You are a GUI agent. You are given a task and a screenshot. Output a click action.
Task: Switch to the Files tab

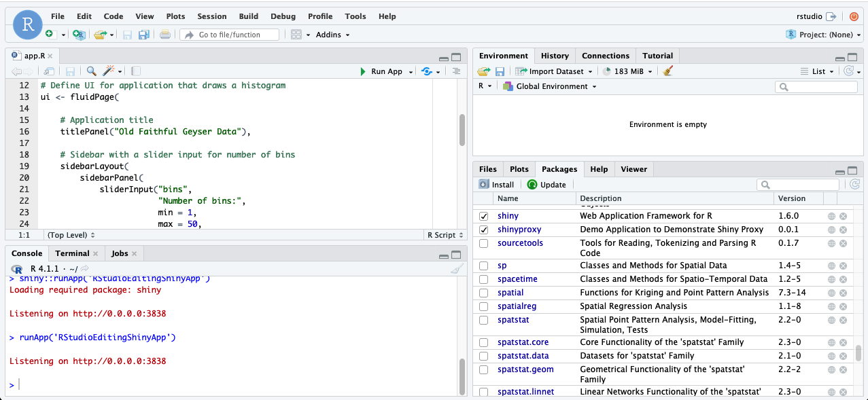487,169
